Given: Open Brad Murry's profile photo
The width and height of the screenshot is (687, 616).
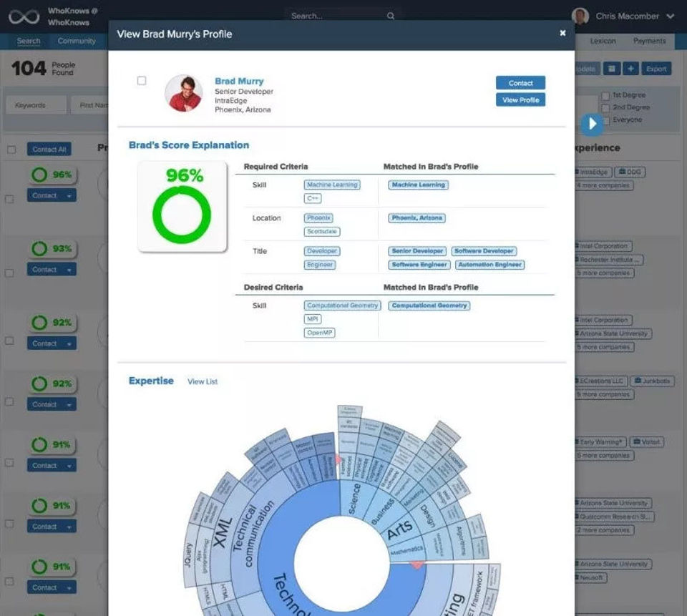Looking at the screenshot, I should tap(184, 93).
